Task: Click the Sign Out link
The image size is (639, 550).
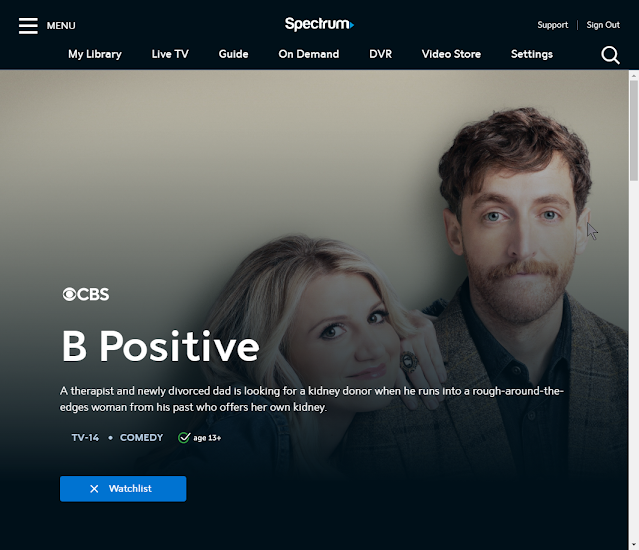Action: click(x=603, y=25)
